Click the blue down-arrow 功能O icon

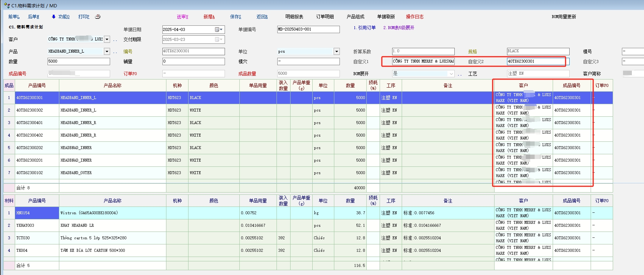click(54, 17)
